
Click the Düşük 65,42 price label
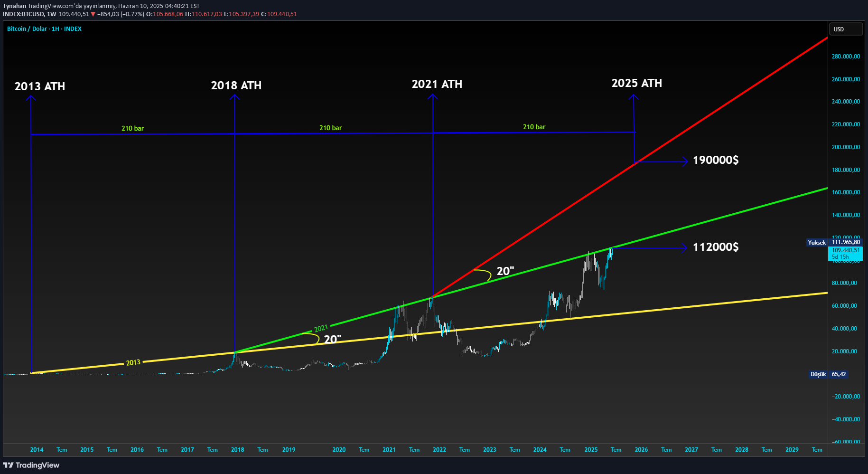click(828, 374)
